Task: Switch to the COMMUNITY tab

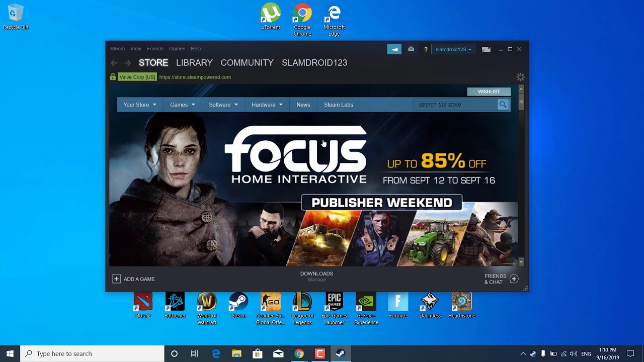Action: click(x=247, y=63)
